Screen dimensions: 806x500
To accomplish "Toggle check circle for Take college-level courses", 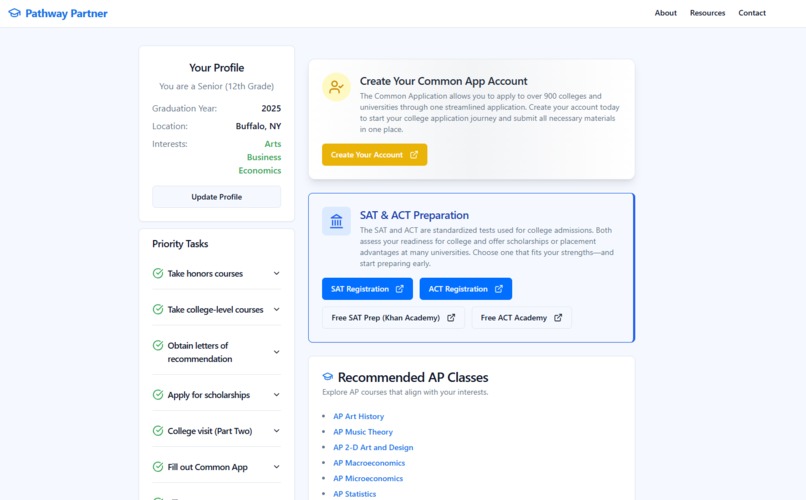I will 158,309.
